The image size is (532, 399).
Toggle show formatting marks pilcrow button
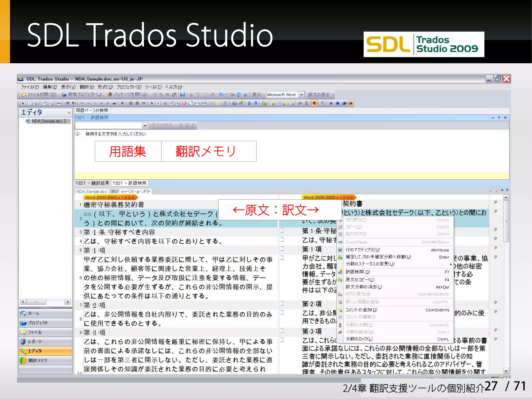(x=315, y=103)
